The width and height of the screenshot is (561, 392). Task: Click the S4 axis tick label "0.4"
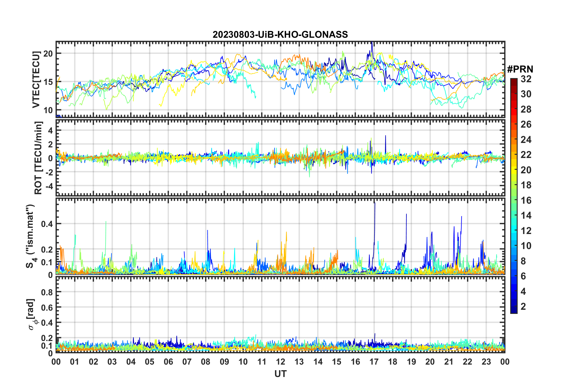click(47, 224)
